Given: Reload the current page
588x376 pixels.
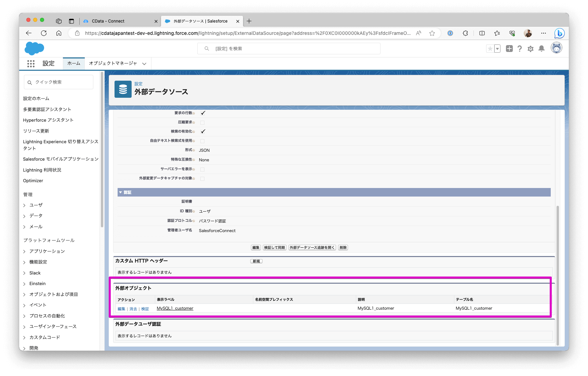Looking at the screenshot, I should tap(44, 33).
